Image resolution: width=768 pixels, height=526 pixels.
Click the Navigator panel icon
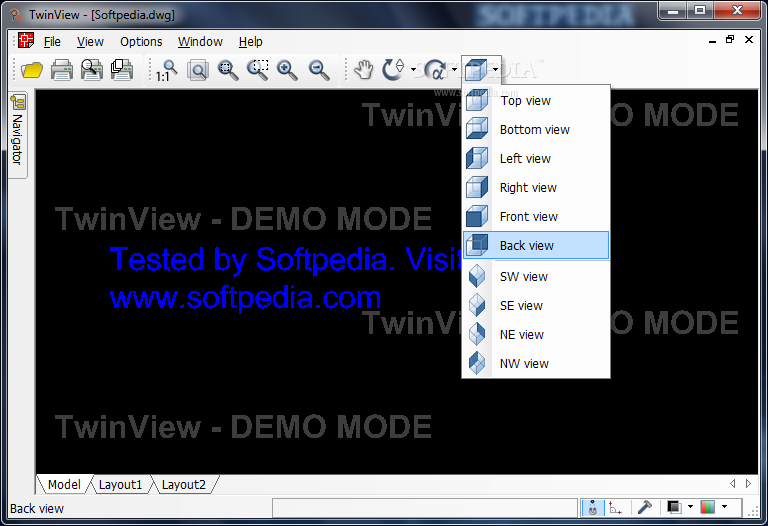tap(18, 102)
